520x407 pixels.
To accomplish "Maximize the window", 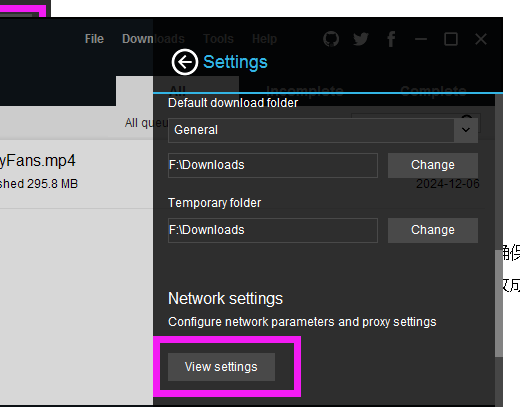I will click(x=451, y=39).
